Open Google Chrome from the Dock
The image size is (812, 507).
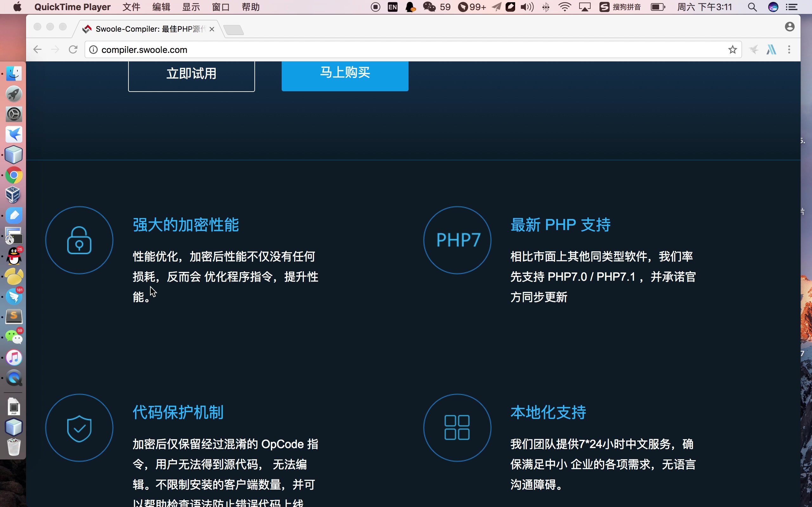coord(14,175)
